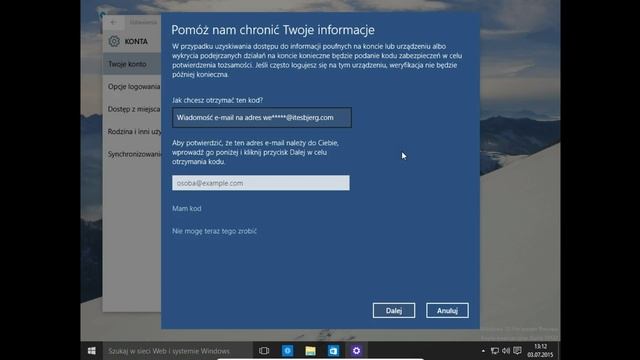Click the 'Mam kod' link

pos(187,209)
